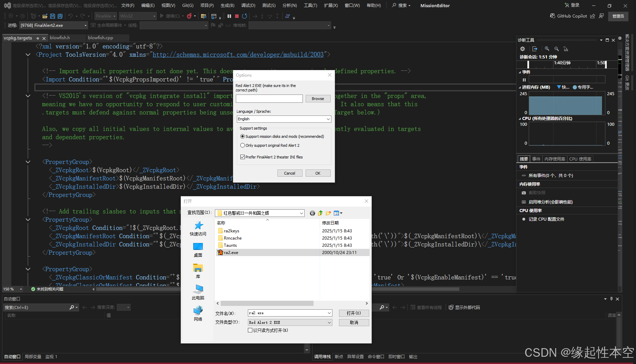The width and height of the screenshot is (636, 364).
Task: Select Only support original Red Alert 2
Action: point(270,145)
